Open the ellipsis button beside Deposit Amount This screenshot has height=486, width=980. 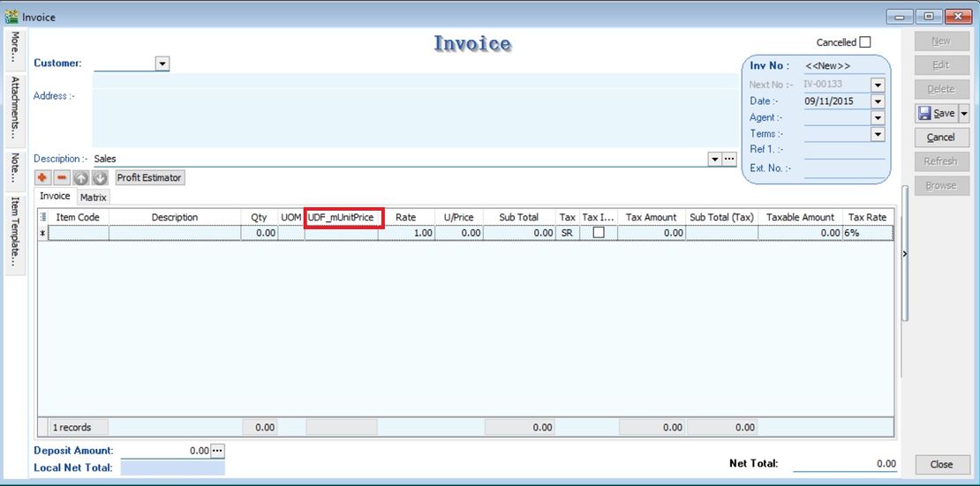click(x=217, y=451)
